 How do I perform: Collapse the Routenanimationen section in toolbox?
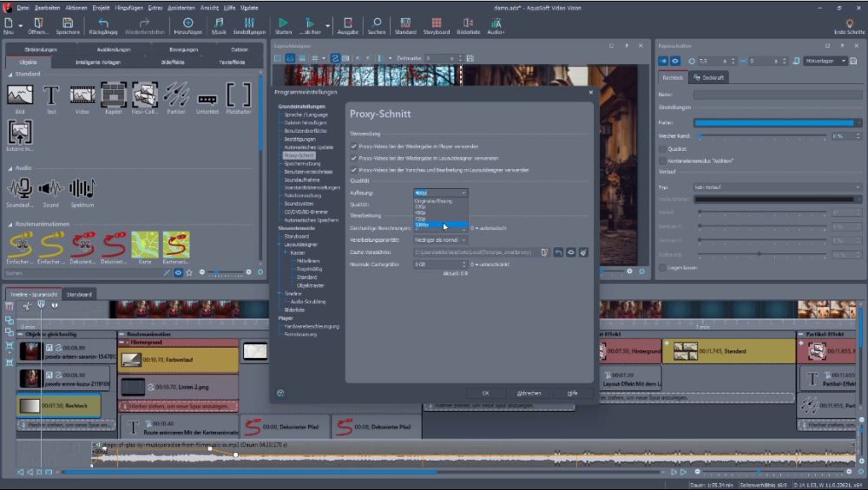(10, 224)
